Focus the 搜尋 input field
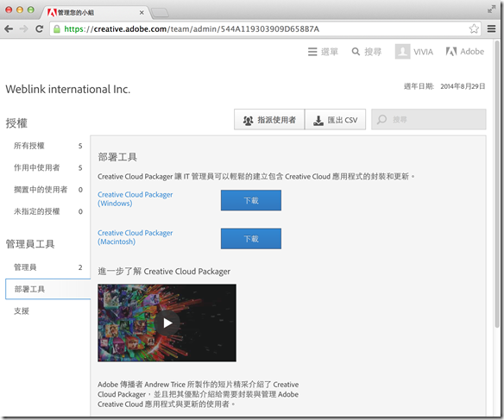Screen dimensions: 504x420 [x=428, y=120]
